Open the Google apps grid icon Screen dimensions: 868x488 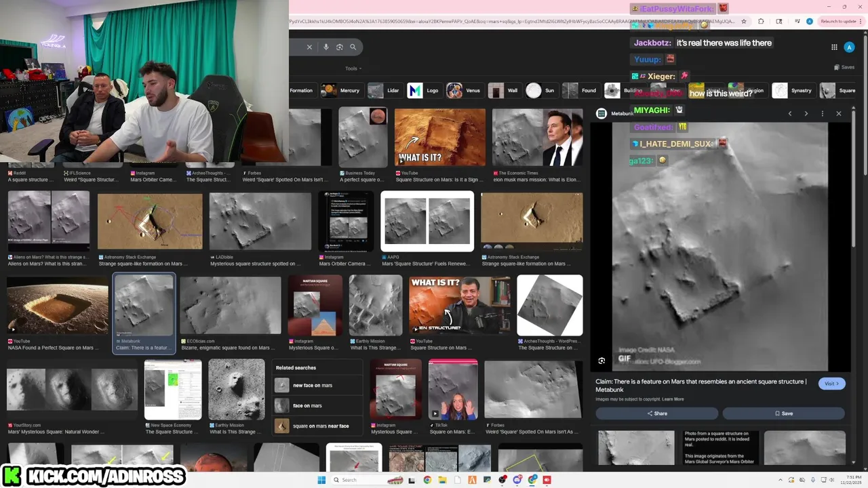(x=834, y=47)
